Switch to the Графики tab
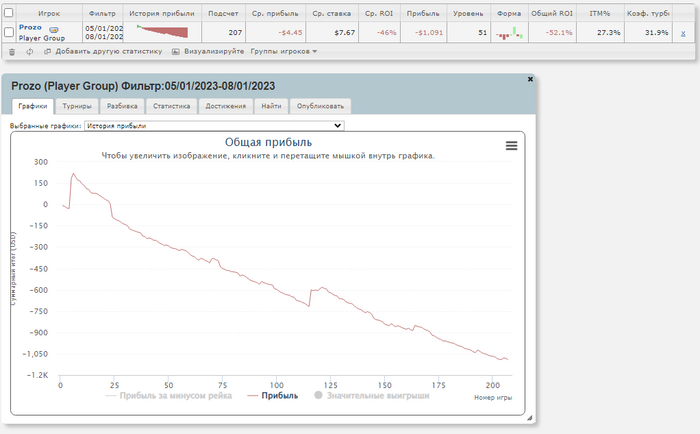The height and width of the screenshot is (434, 700). point(33,106)
